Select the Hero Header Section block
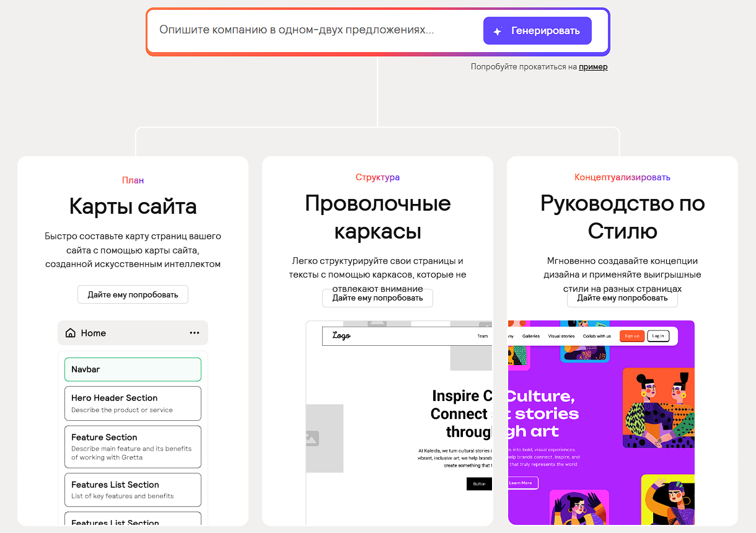Viewport: 756px width, 533px height. 133,403
